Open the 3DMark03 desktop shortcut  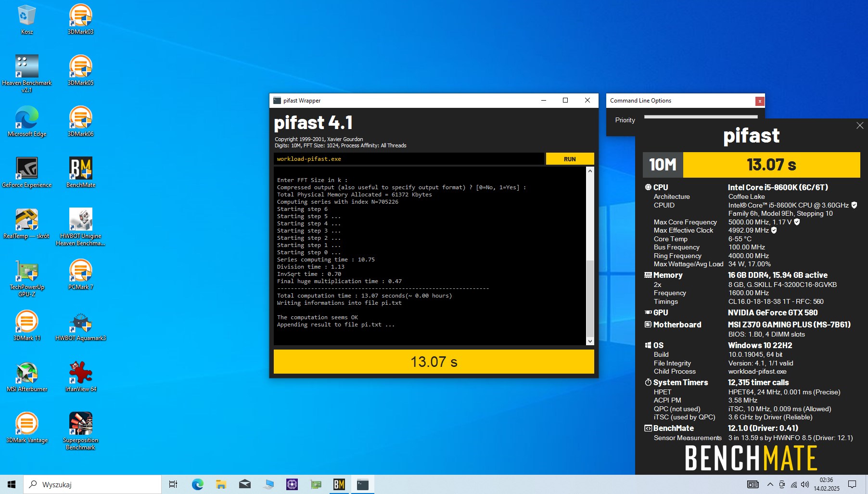click(80, 20)
